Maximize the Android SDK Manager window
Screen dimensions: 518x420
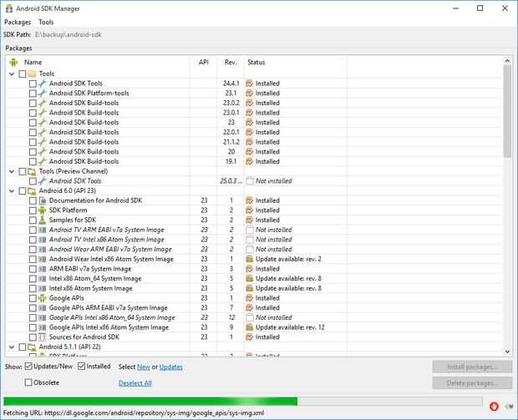480,8
